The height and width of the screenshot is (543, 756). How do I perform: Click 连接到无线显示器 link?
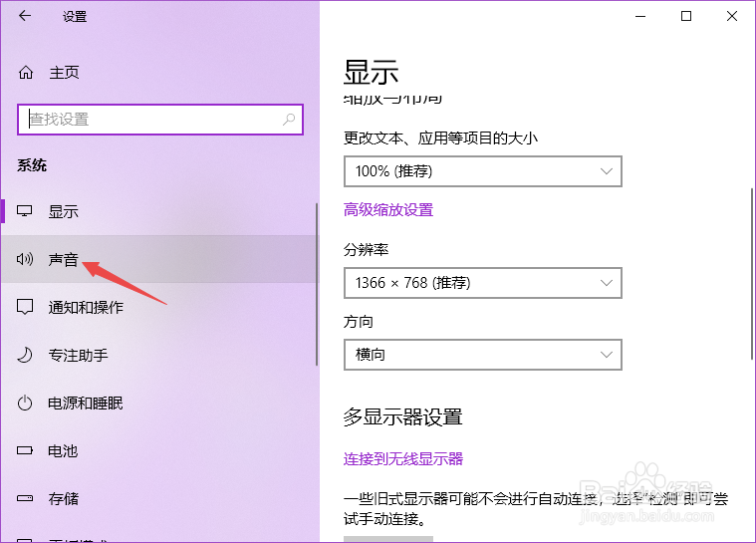(x=403, y=459)
